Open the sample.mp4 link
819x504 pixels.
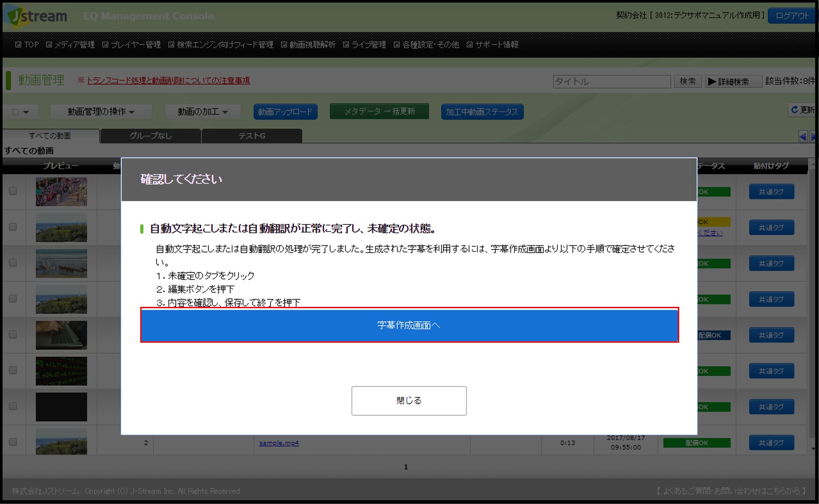coord(279,443)
